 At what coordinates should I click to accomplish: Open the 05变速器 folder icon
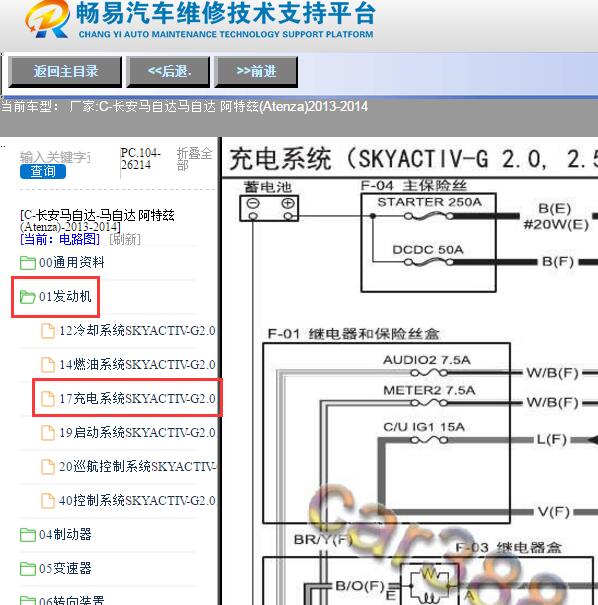[x=28, y=569]
